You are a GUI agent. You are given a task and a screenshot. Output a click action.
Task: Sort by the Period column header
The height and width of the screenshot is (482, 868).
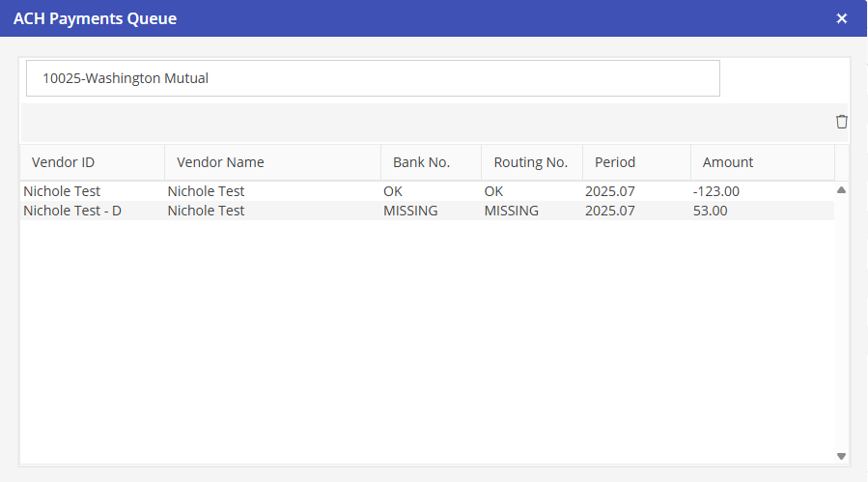click(615, 162)
